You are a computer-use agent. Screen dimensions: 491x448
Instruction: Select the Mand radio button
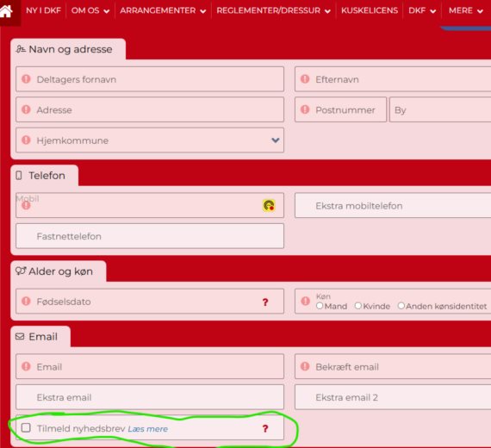320,306
